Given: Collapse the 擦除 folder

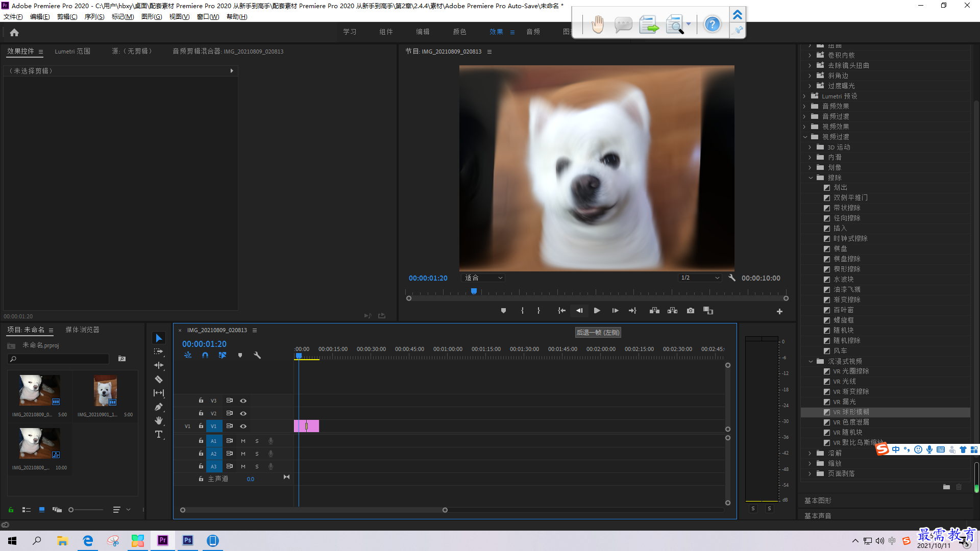Looking at the screenshot, I should pos(811,178).
